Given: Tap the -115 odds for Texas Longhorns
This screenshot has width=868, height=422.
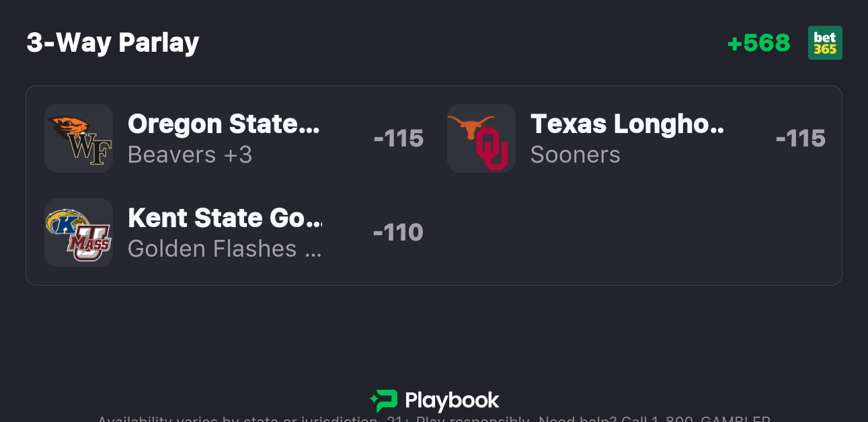Looking at the screenshot, I should [x=800, y=138].
